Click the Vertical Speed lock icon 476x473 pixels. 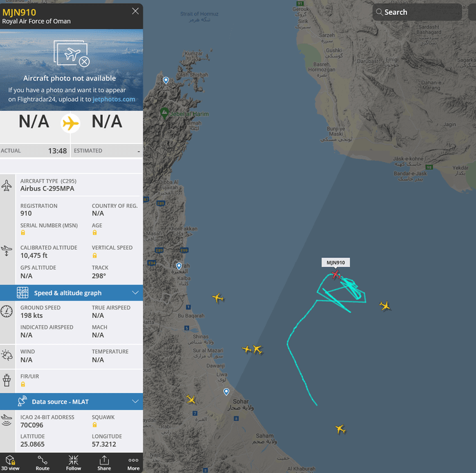click(95, 255)
